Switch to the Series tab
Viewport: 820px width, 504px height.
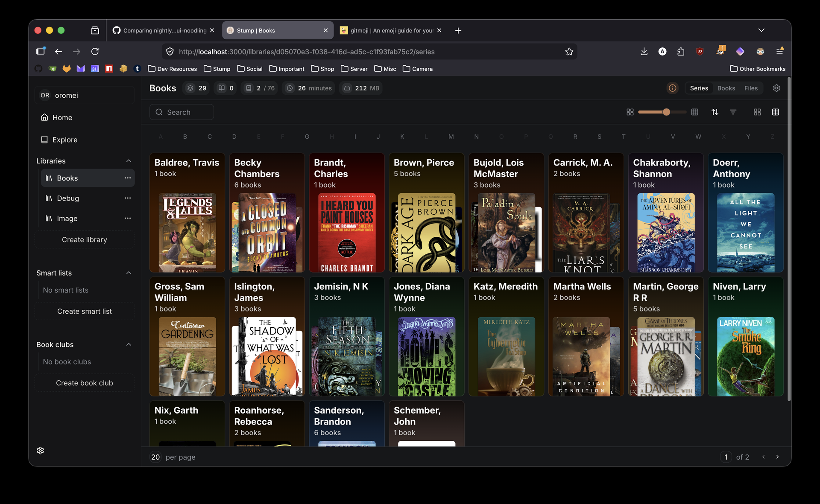tap(699, 88)
